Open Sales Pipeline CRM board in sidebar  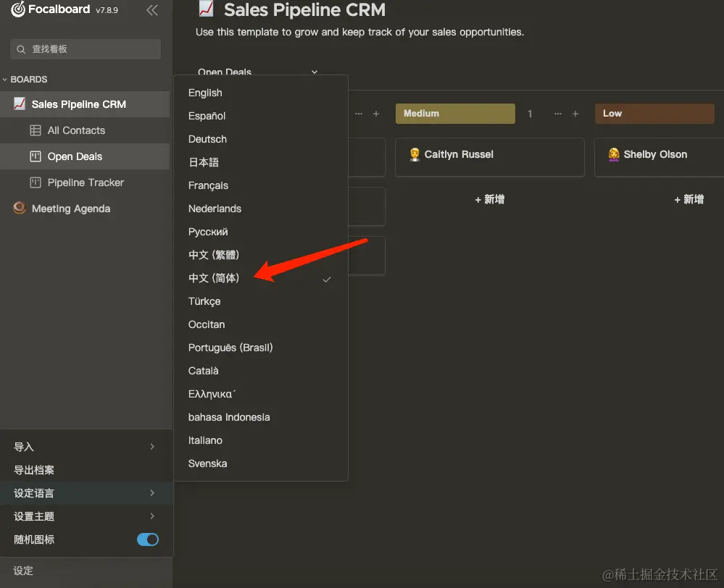[x=85, y=104]
